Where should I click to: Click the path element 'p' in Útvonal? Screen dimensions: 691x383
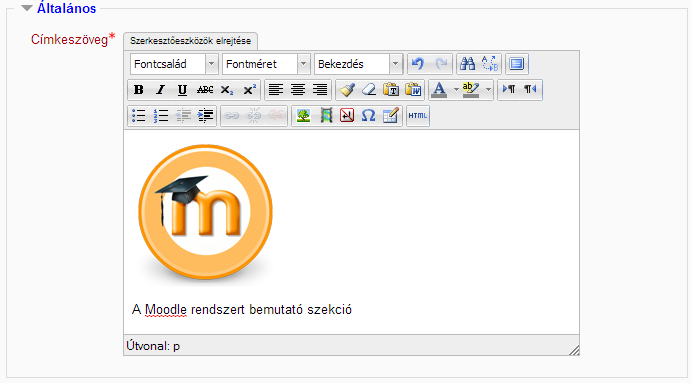coord(176,347)
